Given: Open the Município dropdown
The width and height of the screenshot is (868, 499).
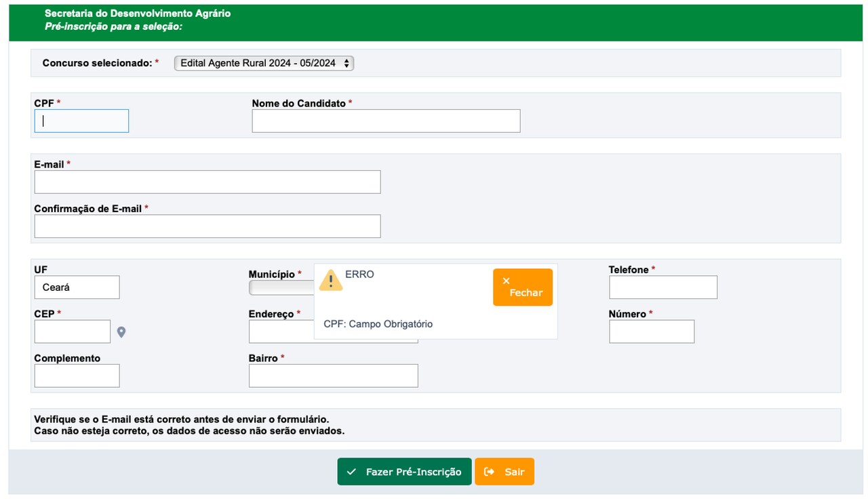Looking at the screenshot, I should (x=281, y=288).
